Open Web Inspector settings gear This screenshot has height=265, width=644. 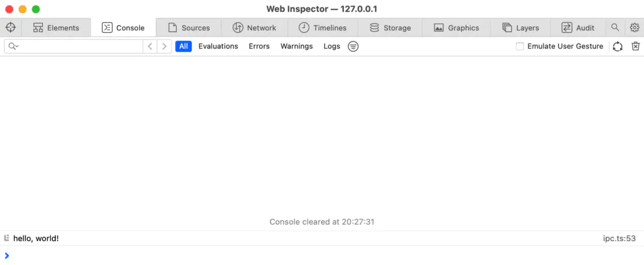coord(635,28)
